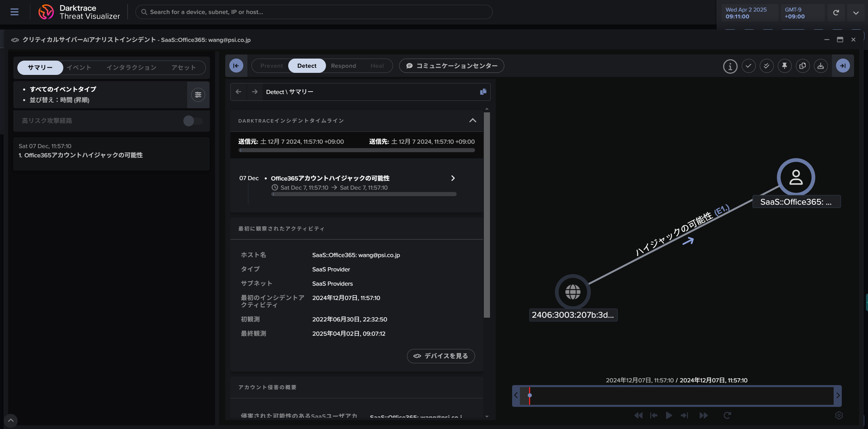Switch to the アセット tab

(x=183, y=67)
